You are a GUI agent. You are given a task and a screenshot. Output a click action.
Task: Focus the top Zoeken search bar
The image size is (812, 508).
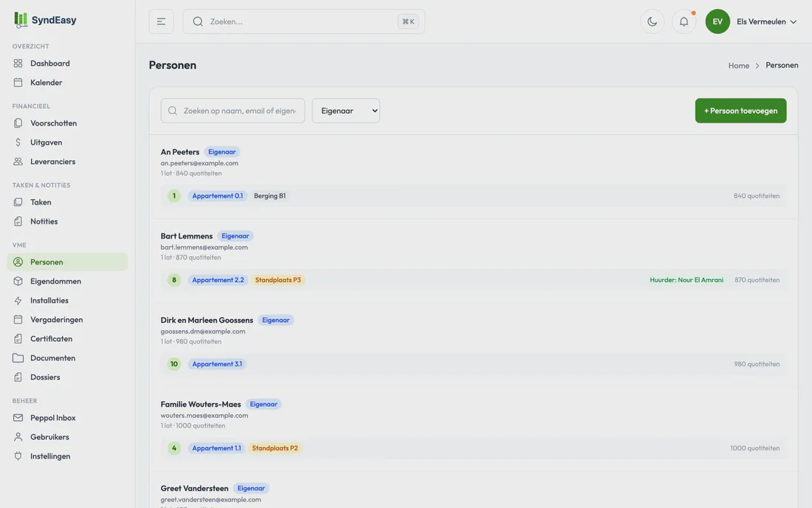(303, 21)
